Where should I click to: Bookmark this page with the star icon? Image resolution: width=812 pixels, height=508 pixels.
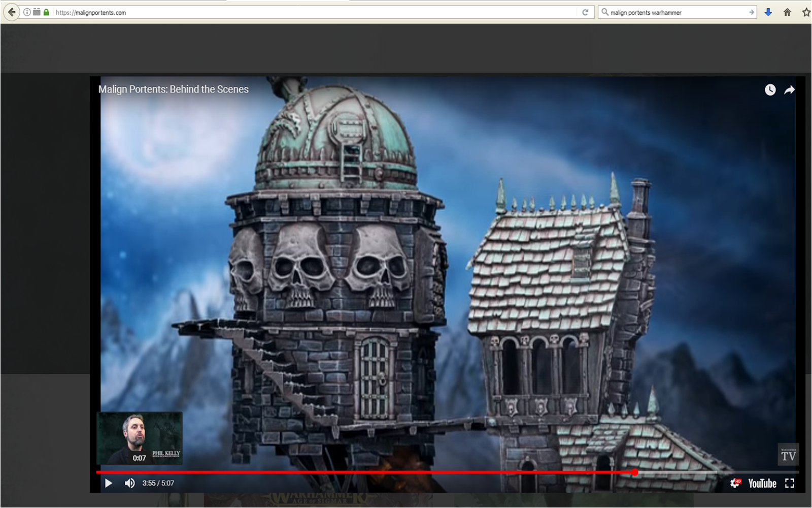click(x=806, y=12)
